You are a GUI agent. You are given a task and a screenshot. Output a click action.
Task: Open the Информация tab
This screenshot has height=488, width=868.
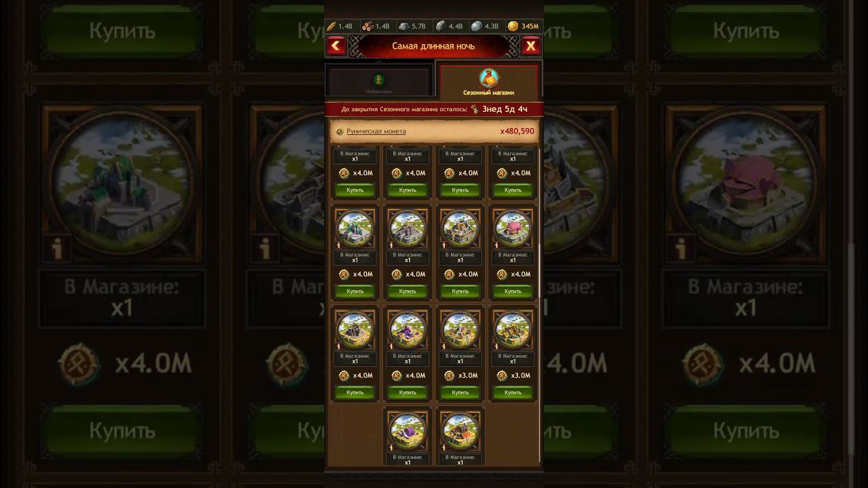379,82
